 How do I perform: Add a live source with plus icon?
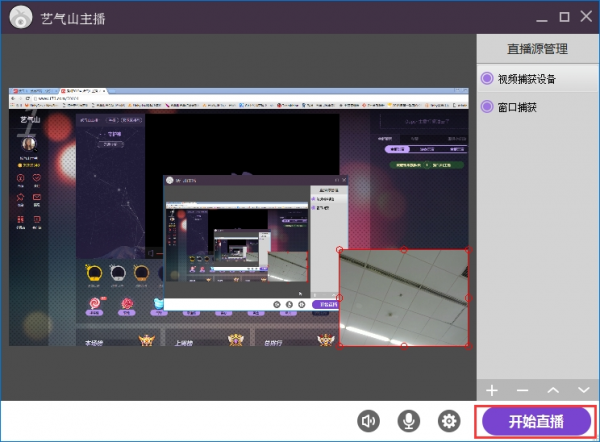[x=492, y=390]
